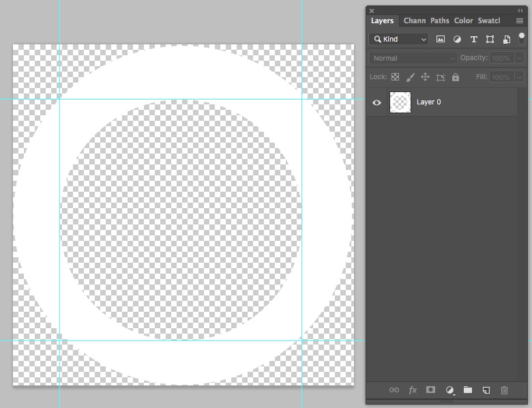Toggle layer filtering switch
This screenshot has height=408, width=532.
[x=522, y=39]
